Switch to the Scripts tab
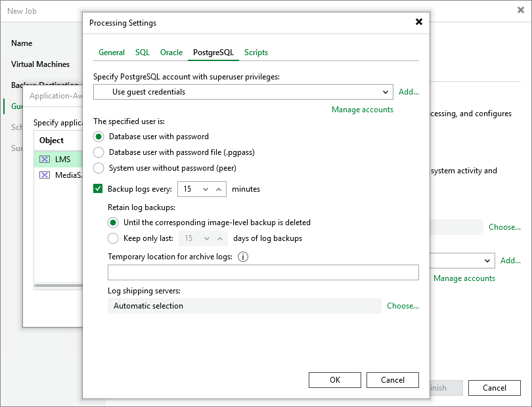 [x=256, y=52]
